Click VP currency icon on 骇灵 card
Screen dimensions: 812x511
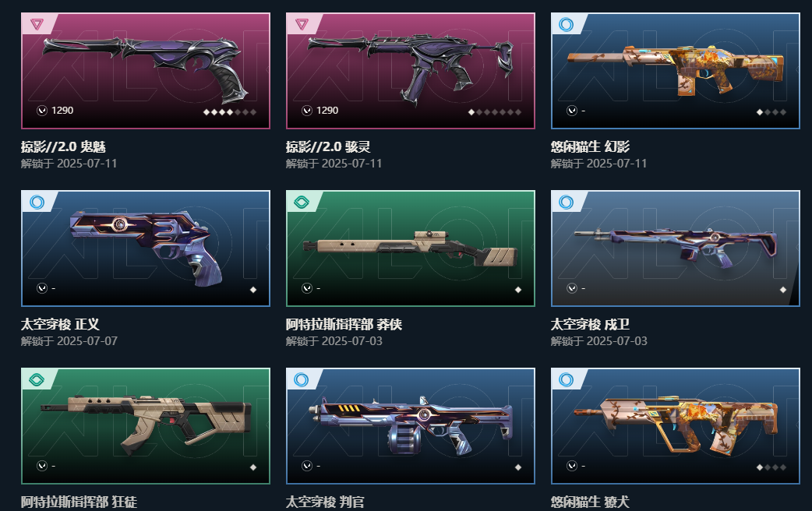click(x=307, y=111)
